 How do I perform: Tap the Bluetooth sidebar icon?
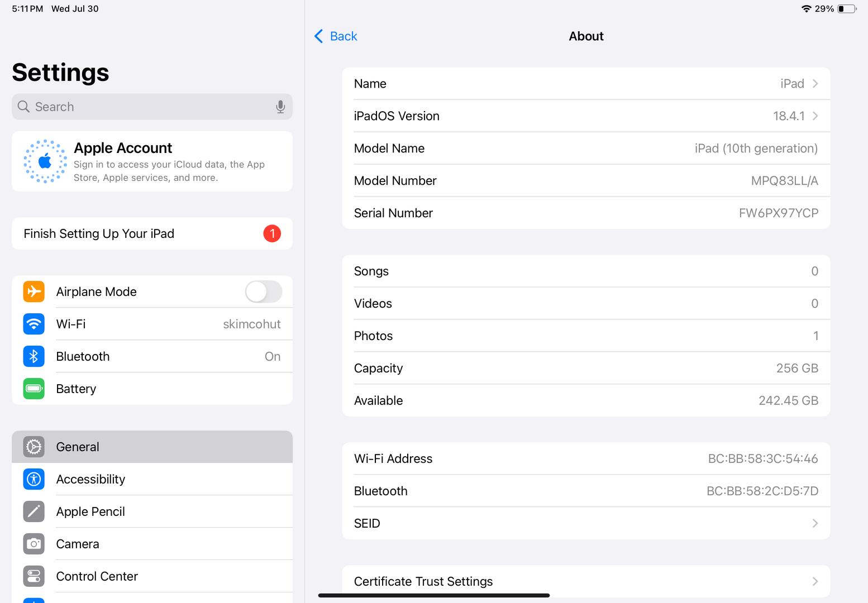(34, 356)
